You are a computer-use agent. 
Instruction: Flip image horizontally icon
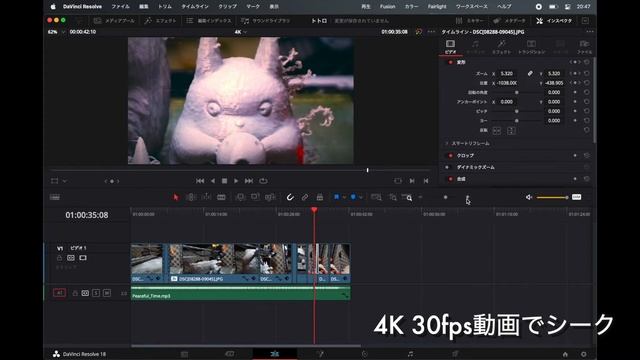click(497, 131)
